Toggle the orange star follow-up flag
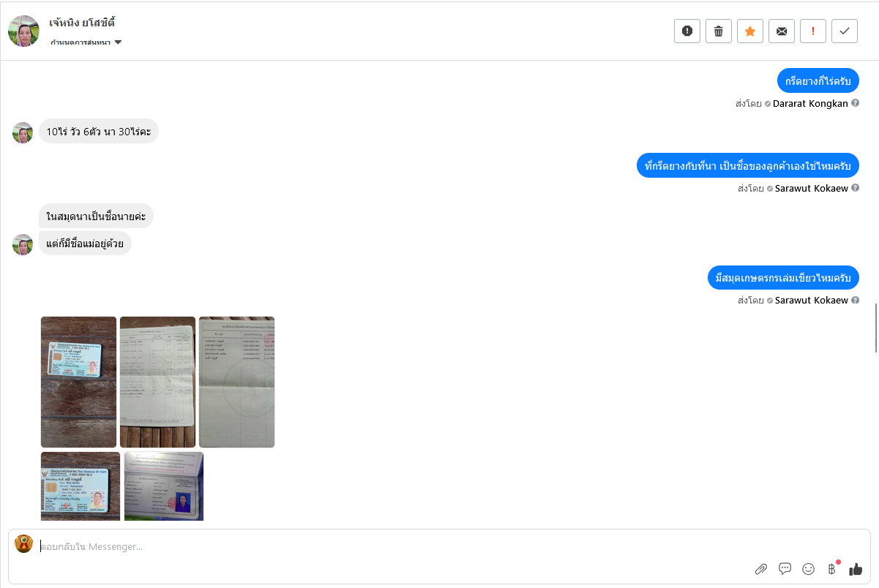This screenshot has width=879, height=588. [x=750, y=31]
